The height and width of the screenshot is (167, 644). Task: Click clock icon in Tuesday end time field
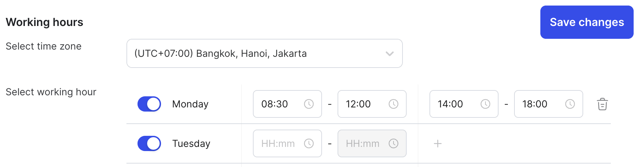coord(393,143)
